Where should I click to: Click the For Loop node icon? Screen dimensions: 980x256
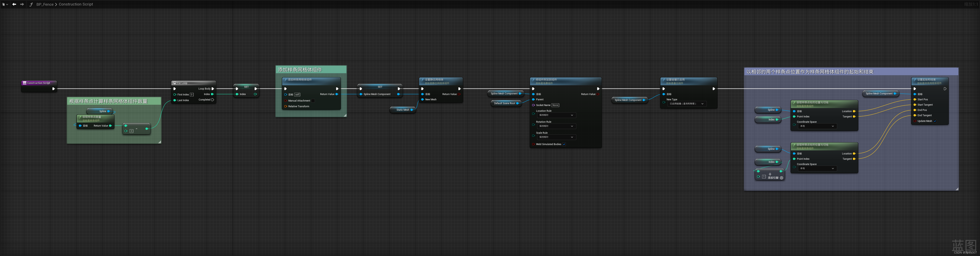pos(174,83)
